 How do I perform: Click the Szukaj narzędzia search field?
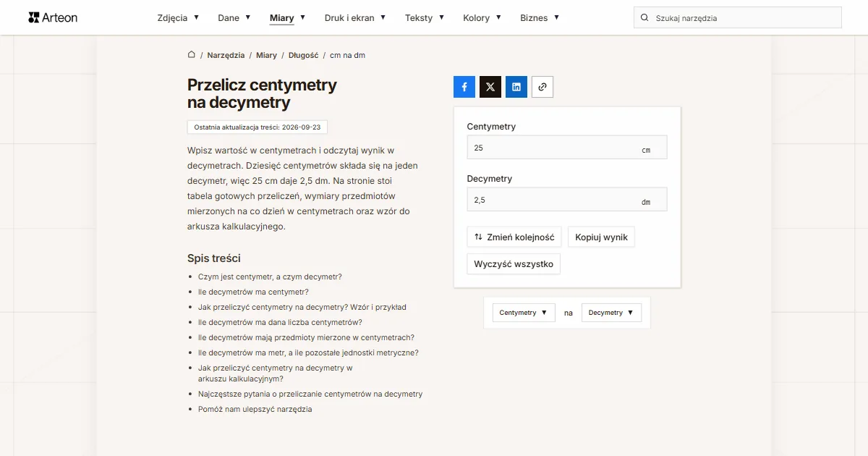click(x=738, y=17)
